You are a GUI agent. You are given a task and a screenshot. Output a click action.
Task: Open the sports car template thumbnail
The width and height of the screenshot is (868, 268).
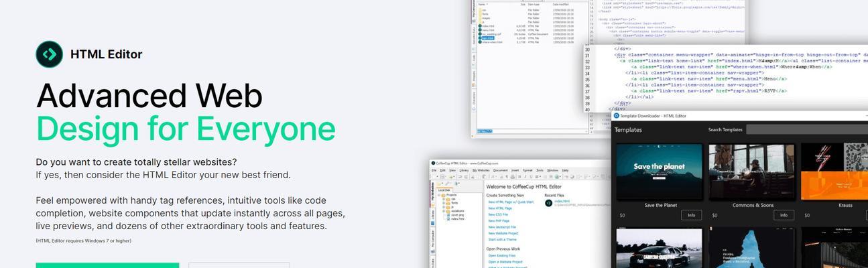[x=658, y=248]
